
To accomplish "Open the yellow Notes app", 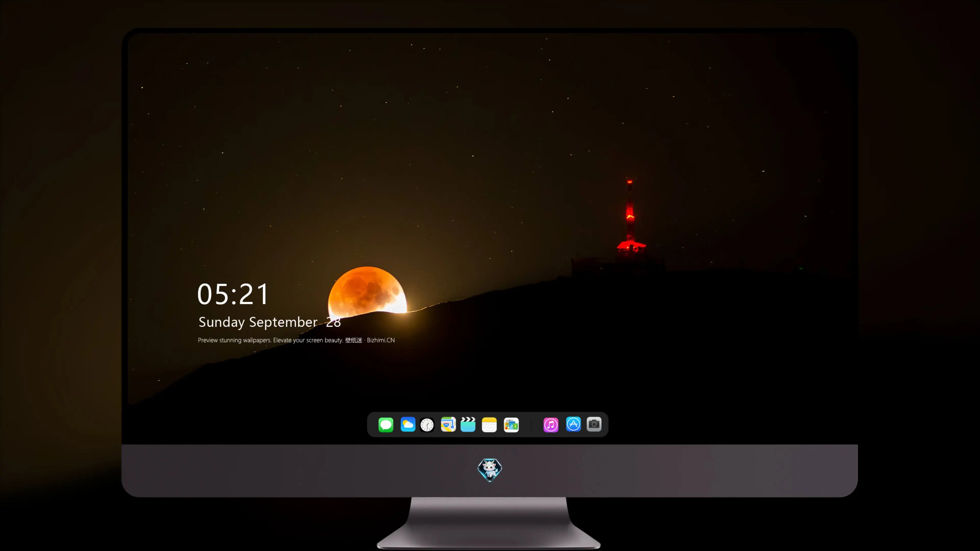I will 489,424.
